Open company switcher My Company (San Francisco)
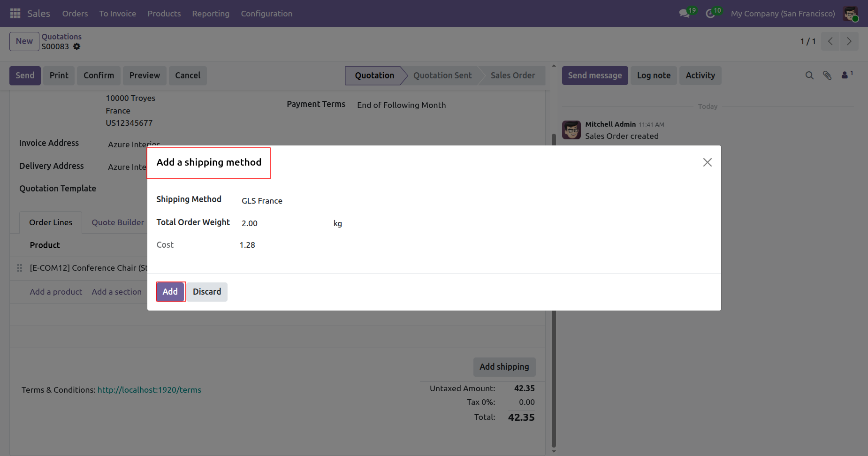The width and height of the screenshot is (868, 456). pos(783,14)
